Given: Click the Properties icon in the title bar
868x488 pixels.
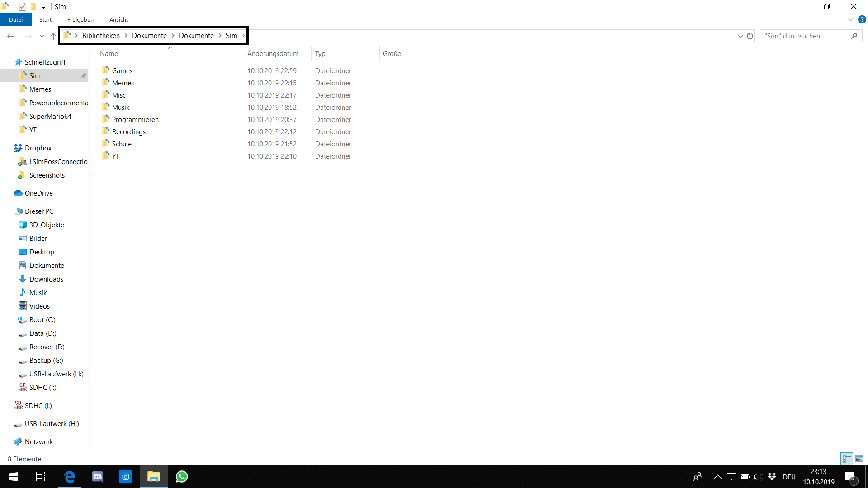Looking at the screenshot, I should click(x=22, y=7).
